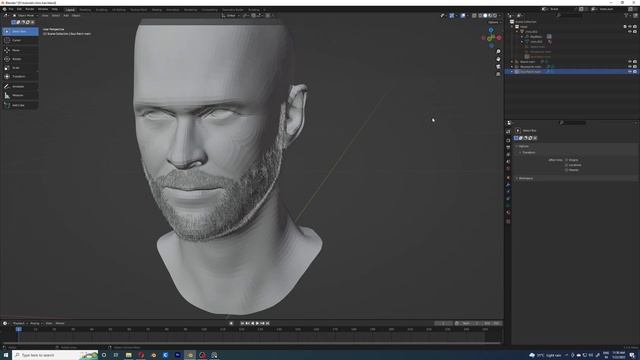Activate the Select Box tool

[x=20, y=31]
